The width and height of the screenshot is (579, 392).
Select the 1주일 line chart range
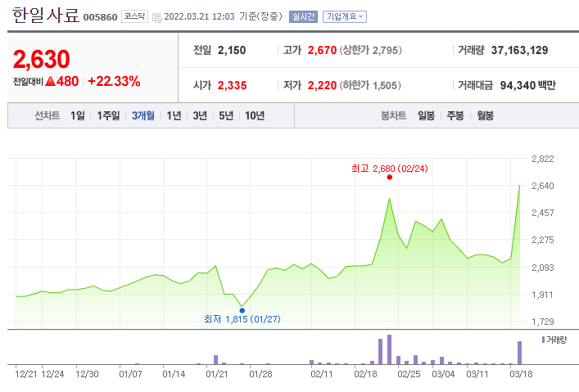point(108,115)
